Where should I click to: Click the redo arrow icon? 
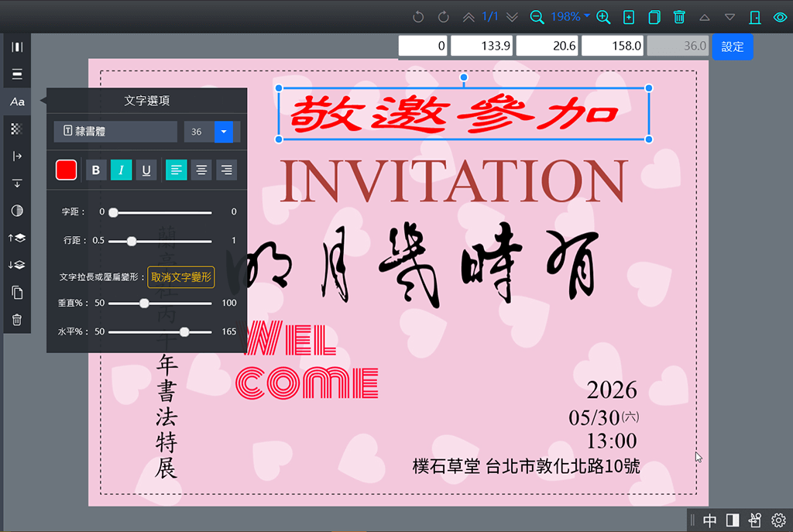pos(444,17)
